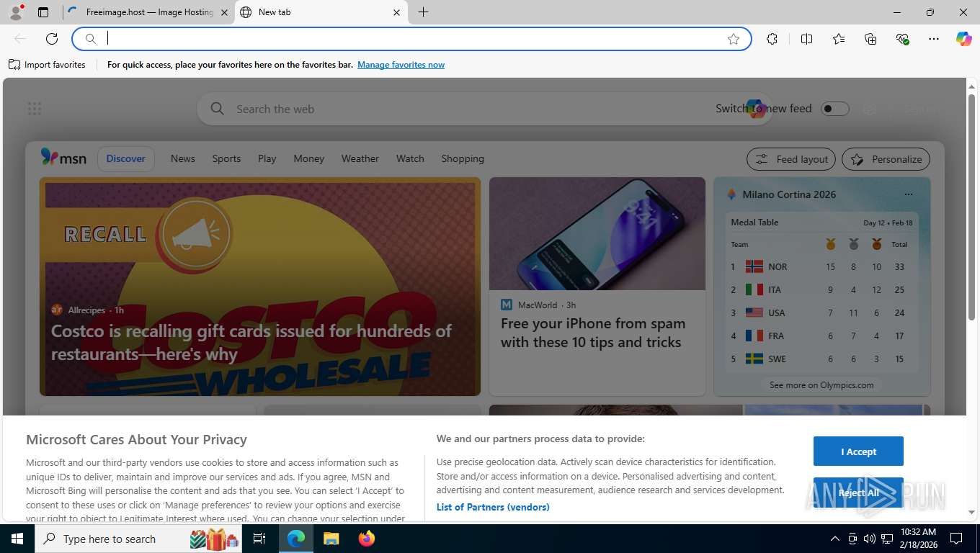Click taskbar Type here to search box

(x=138, y=539)
